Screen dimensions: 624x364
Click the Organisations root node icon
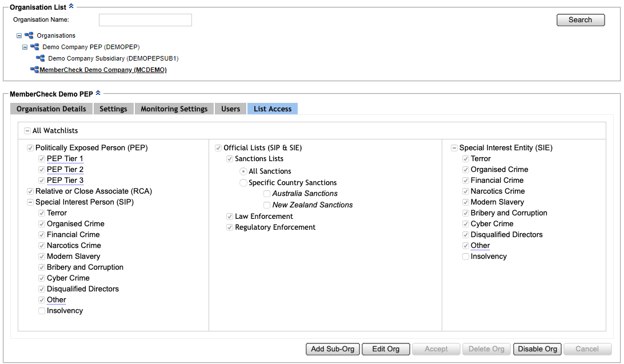click(x=29, y=35)
